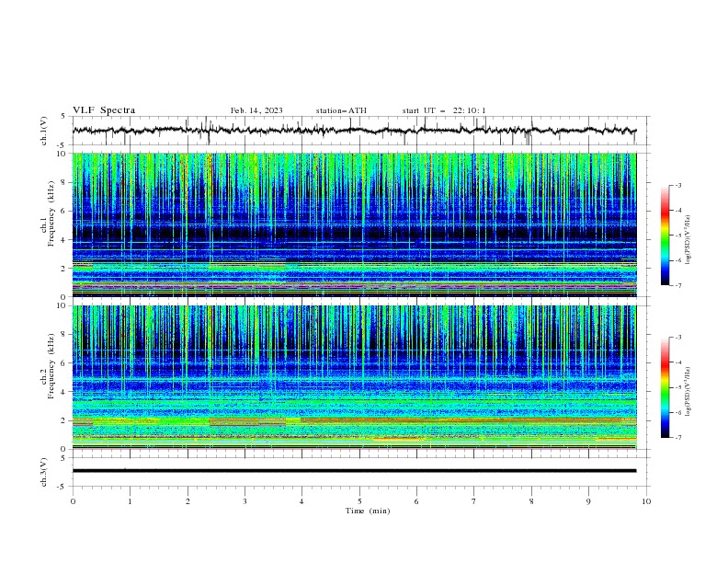The height and width of the screenshot is (563, 728).
Task: Click time axis tick label "10"
Action: (x=646, y=501)
